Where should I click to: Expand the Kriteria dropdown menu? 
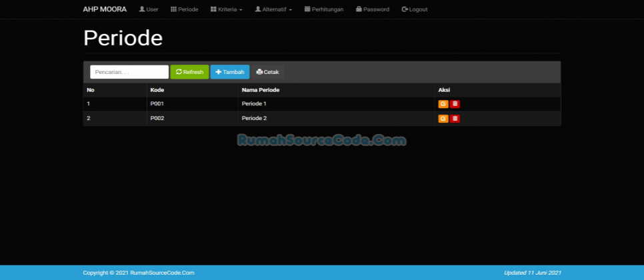226,9
